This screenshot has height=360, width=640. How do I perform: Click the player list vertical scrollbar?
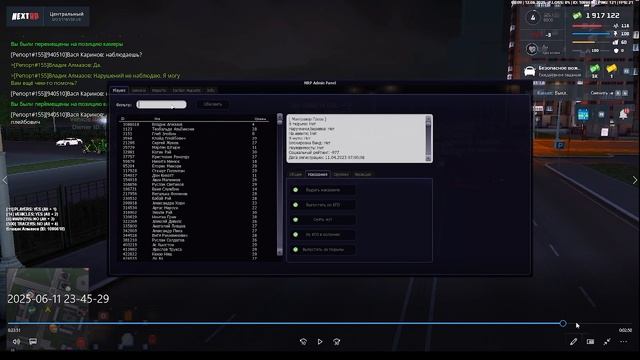280,184
